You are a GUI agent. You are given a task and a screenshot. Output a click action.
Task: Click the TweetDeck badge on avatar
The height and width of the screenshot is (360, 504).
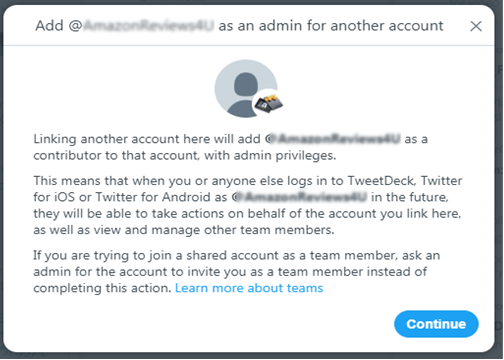[x=268, y=104]
